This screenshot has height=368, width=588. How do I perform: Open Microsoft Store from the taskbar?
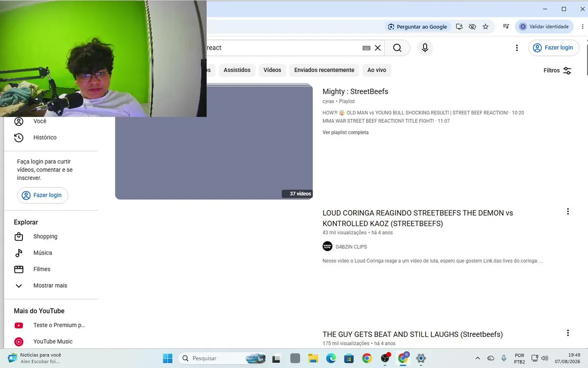[349, 358]
